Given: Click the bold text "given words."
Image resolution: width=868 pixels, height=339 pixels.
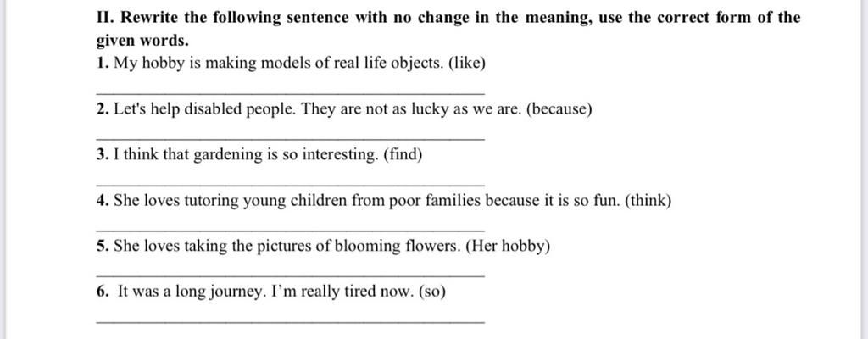Looking at the screenshot, I should pos(142,41).
